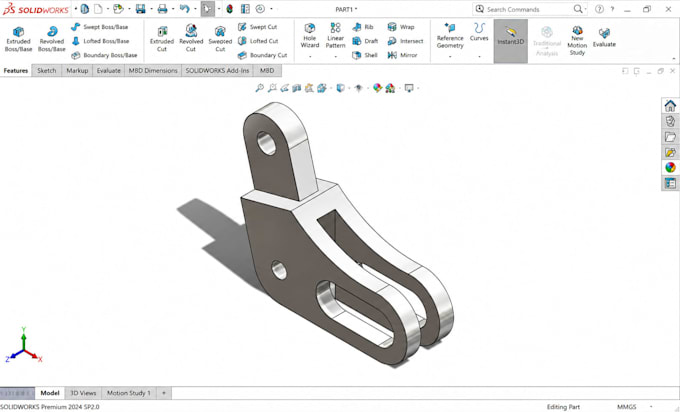The height and width of the screenshot is (412, 680).
Task: Click the Swept Cut tool with the large icon
Action: tap(220, 39)
